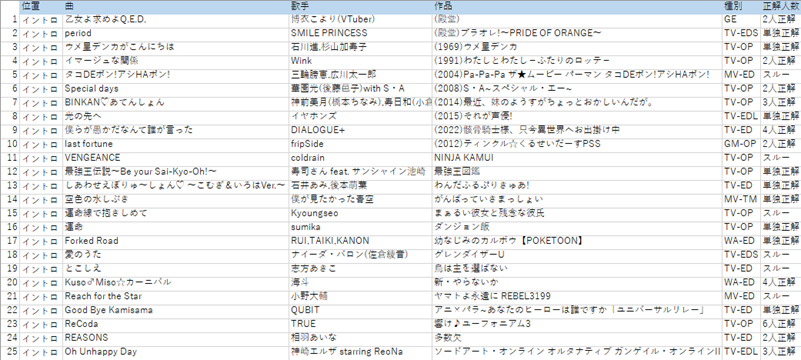The image size is (801, 360).
Task: Click the cell 'Oh Unhappy Day'
Action: 176,352
